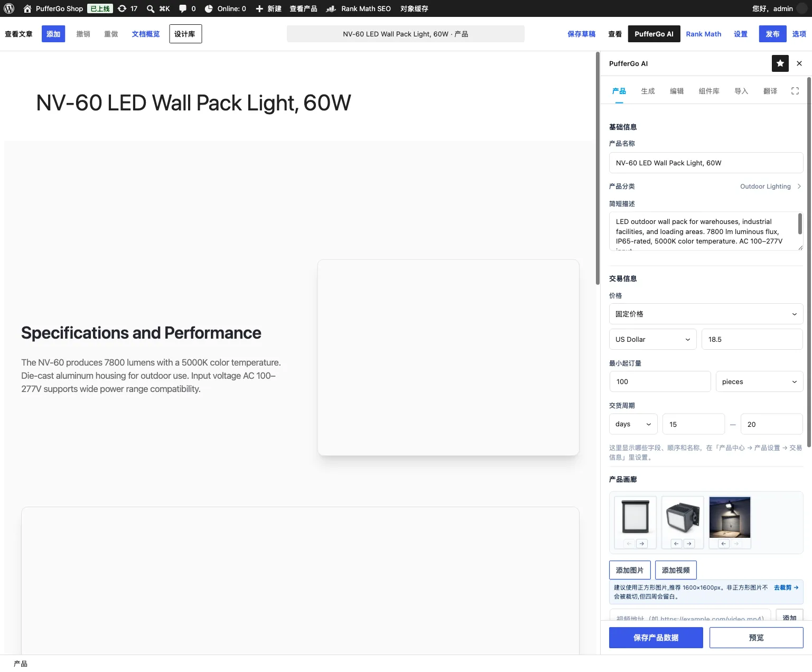Screen dimensions: 812x672
Task: Expand PufferGo AI panel to fullscreen
Action: (795, 91)
